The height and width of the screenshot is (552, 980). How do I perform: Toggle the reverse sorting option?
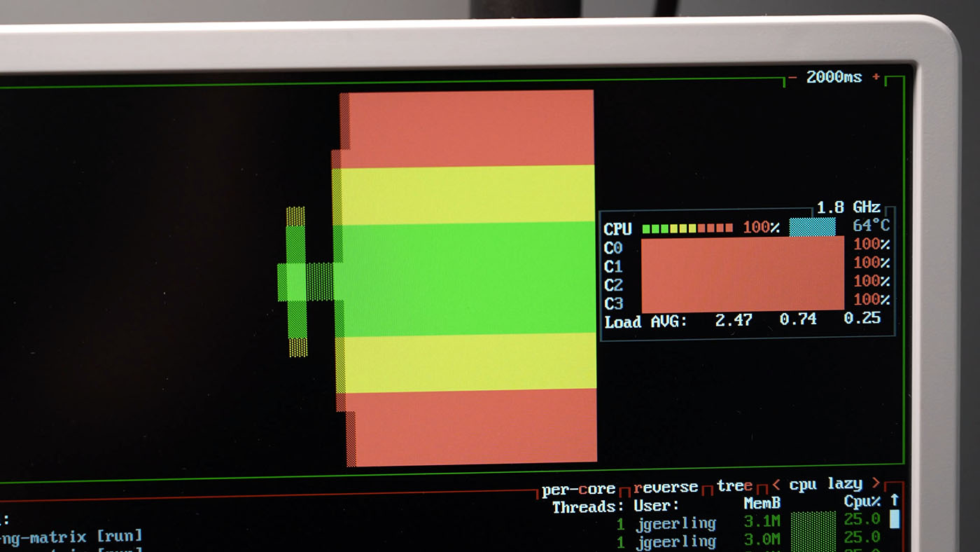point(666,487)
